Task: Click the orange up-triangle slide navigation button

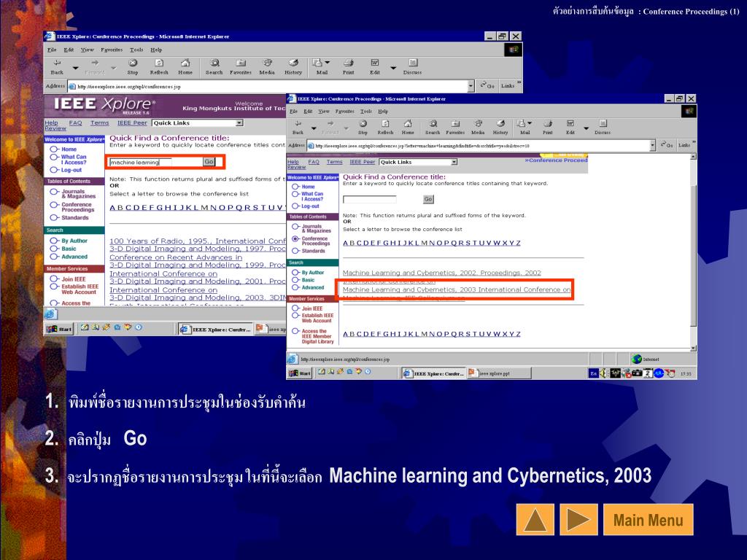Action: pyautogui.click(x=535, y=519)
